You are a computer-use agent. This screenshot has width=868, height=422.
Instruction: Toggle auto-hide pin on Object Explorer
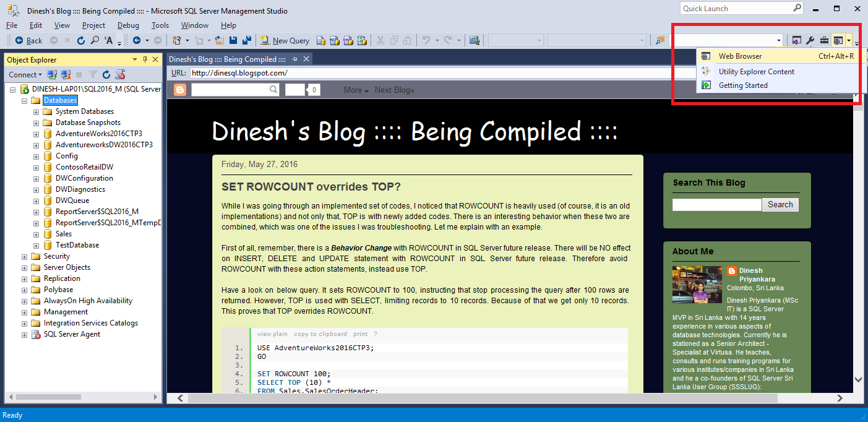[145, 59]
